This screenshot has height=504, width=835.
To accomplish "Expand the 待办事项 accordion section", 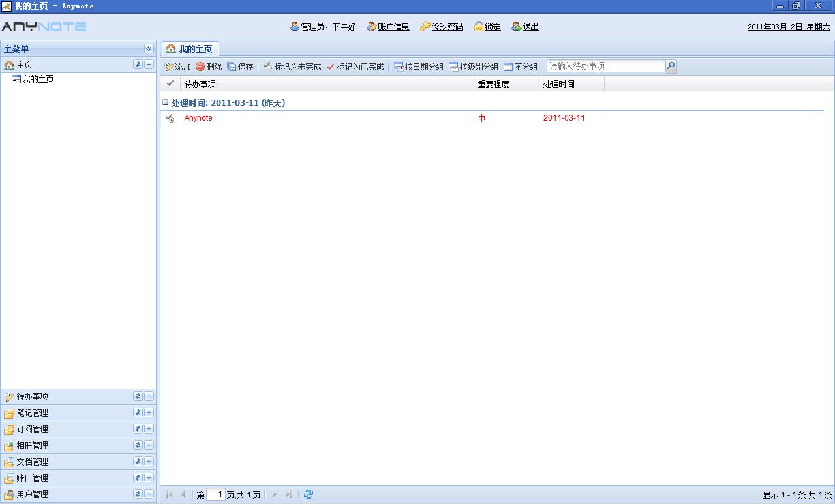I will 149,396.
